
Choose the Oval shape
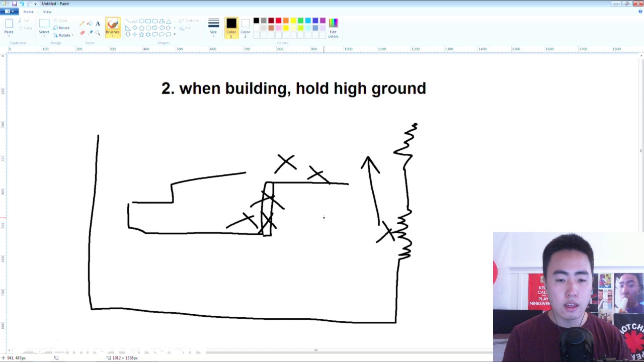pos(141,21)
